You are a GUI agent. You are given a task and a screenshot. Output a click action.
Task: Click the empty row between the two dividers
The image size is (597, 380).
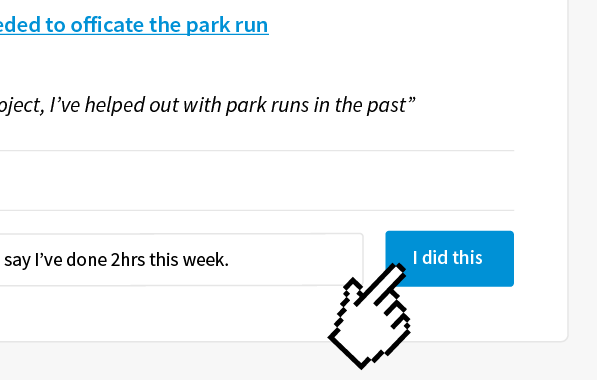[257, 180]
